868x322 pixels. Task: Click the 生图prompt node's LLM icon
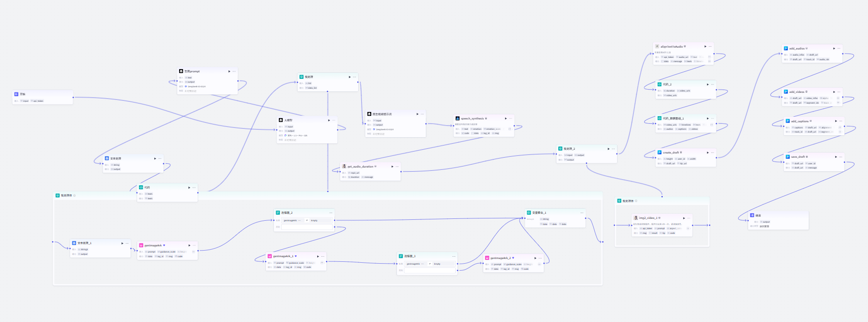pos(181,71)
